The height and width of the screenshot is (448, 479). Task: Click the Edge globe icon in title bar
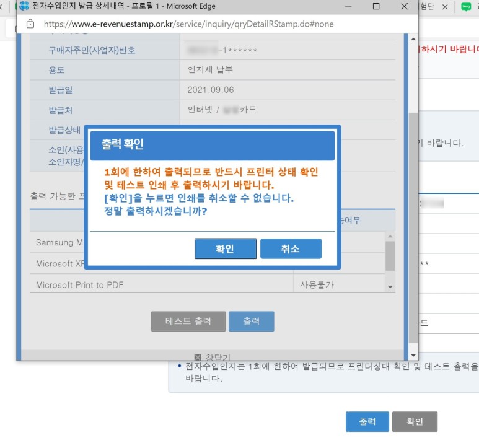24,6
